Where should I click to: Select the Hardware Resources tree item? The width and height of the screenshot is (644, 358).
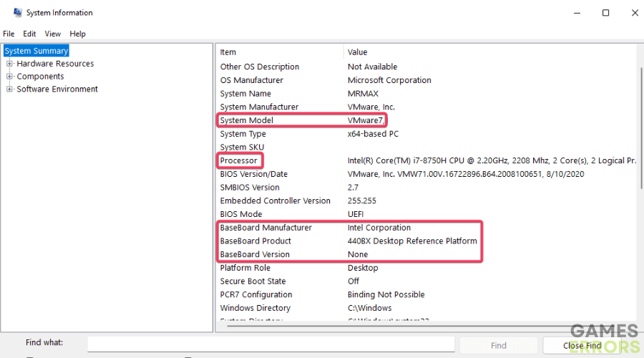point(55,64)
